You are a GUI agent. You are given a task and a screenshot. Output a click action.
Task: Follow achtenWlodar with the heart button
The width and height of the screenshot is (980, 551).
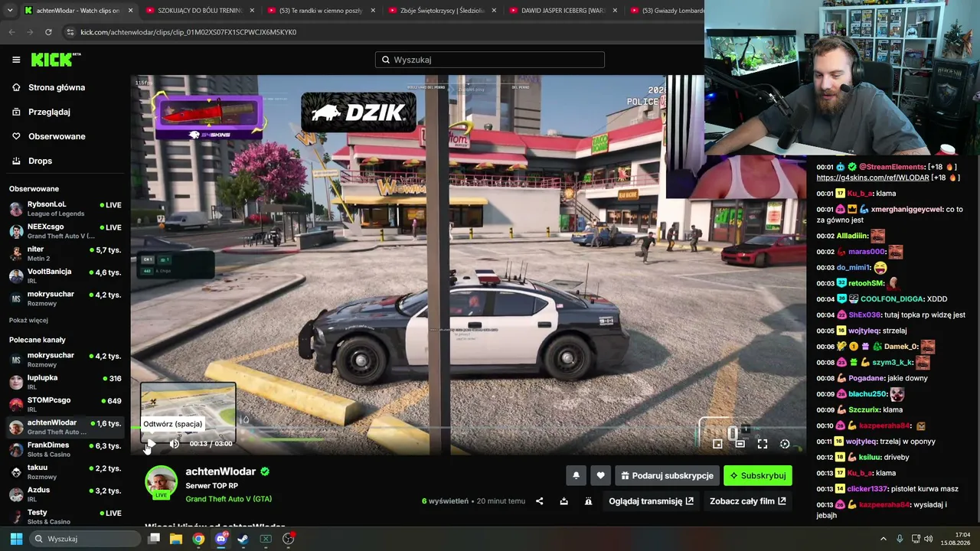pos(600,475)
